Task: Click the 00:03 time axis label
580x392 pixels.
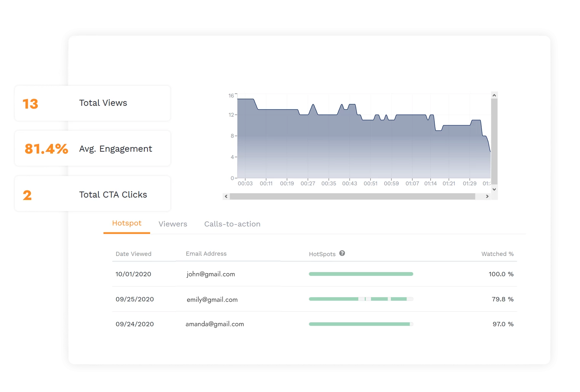Action: click(245, 184)
